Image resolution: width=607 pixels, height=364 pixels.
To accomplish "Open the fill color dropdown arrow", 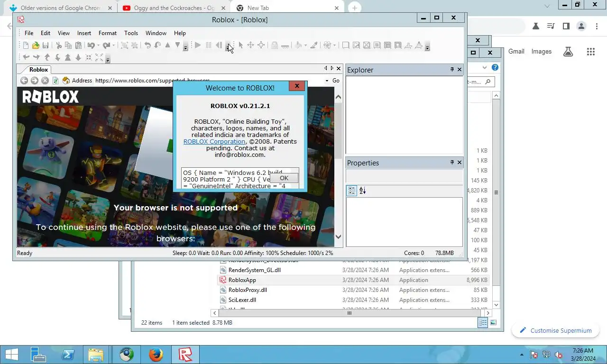I will 305,45.
